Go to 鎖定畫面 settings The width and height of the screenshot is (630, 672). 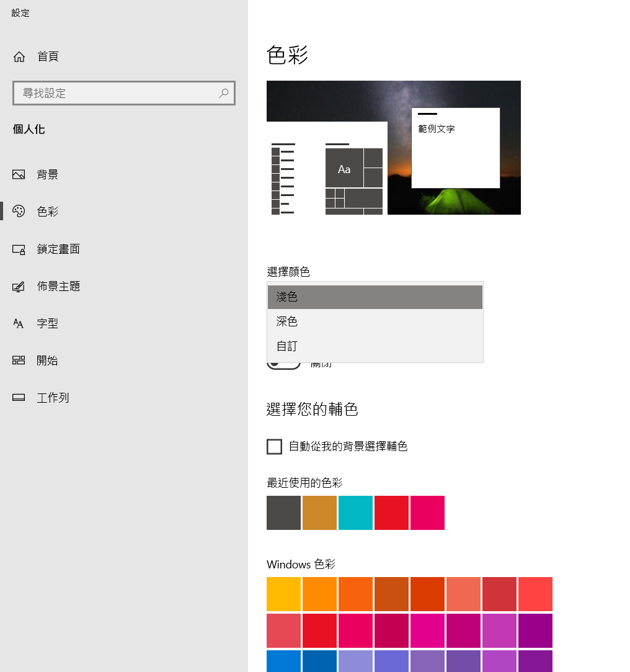(124, 249)
